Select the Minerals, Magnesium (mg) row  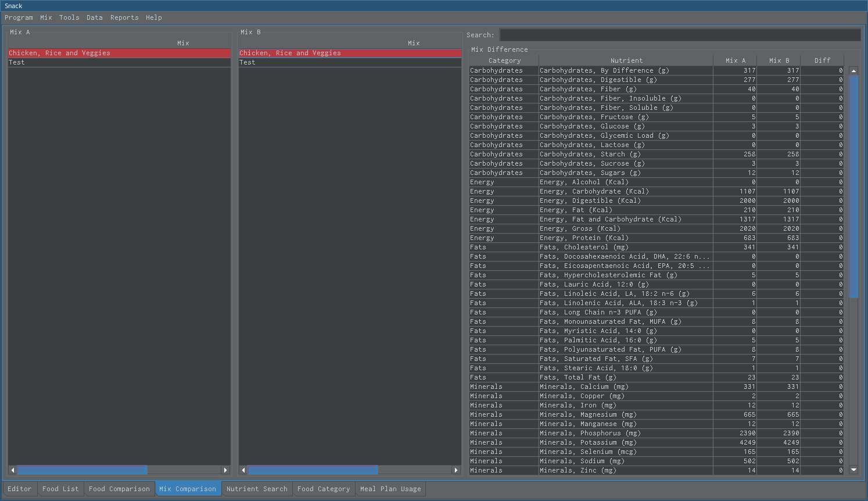[x=657, y=414]
